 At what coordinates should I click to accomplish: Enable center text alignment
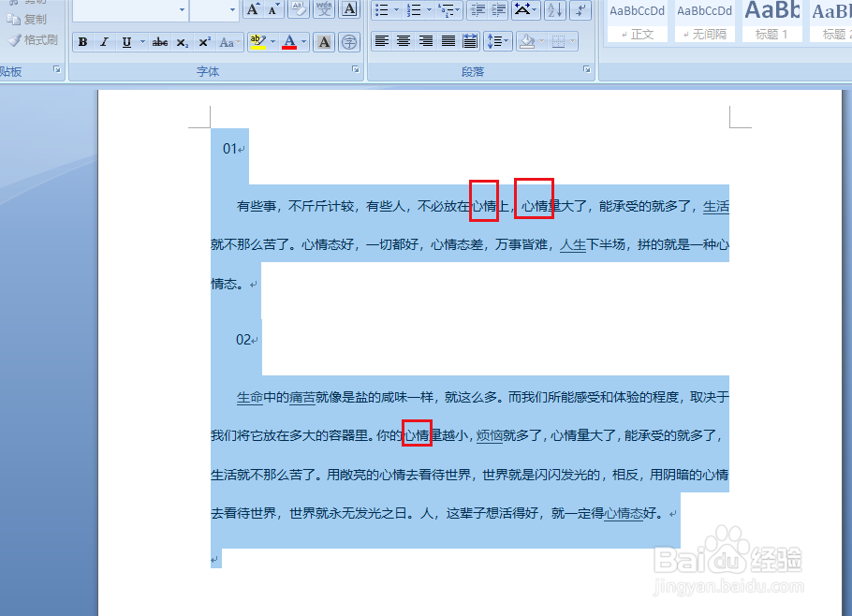point(403,40)
